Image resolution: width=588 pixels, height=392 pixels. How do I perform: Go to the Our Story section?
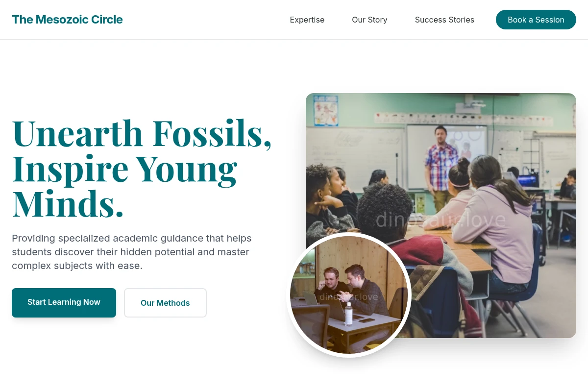[369, 20]
